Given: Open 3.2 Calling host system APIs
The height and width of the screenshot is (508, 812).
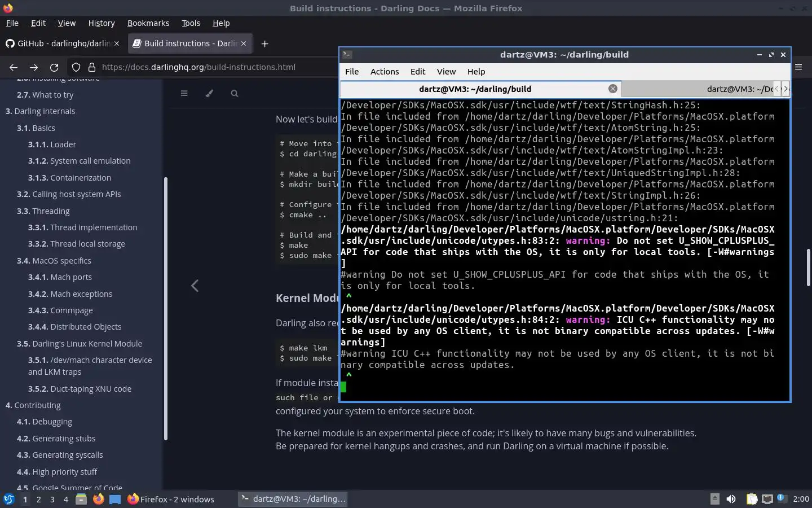Looking at the screenshot, I should (69, 194).
